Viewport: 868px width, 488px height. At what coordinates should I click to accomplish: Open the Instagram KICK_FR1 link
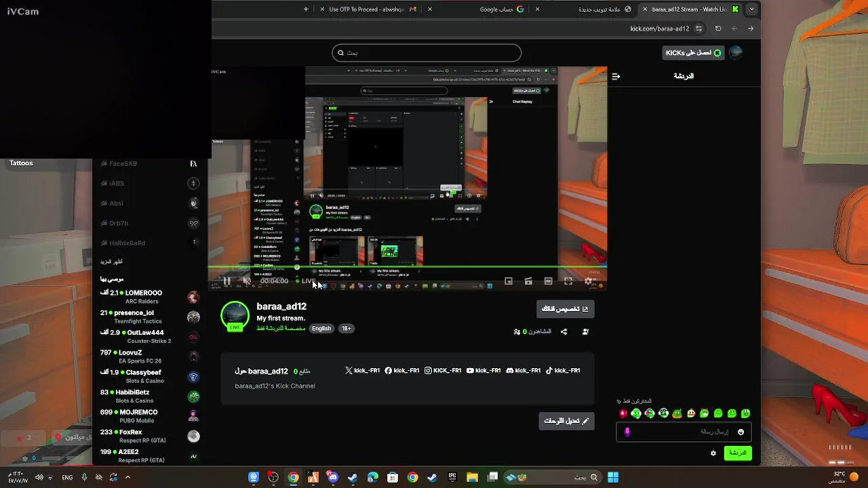tap(443, 371)
